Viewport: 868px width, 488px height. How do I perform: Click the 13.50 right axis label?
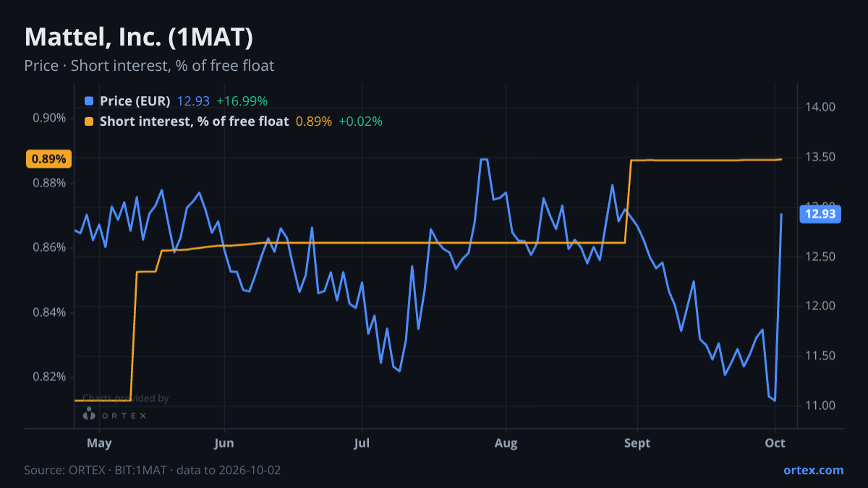tap(820, 157)
